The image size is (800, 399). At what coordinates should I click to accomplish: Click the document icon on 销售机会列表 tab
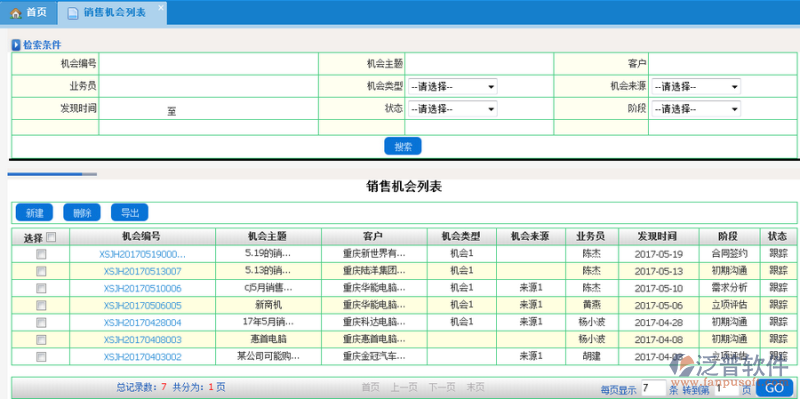[73, 13]
